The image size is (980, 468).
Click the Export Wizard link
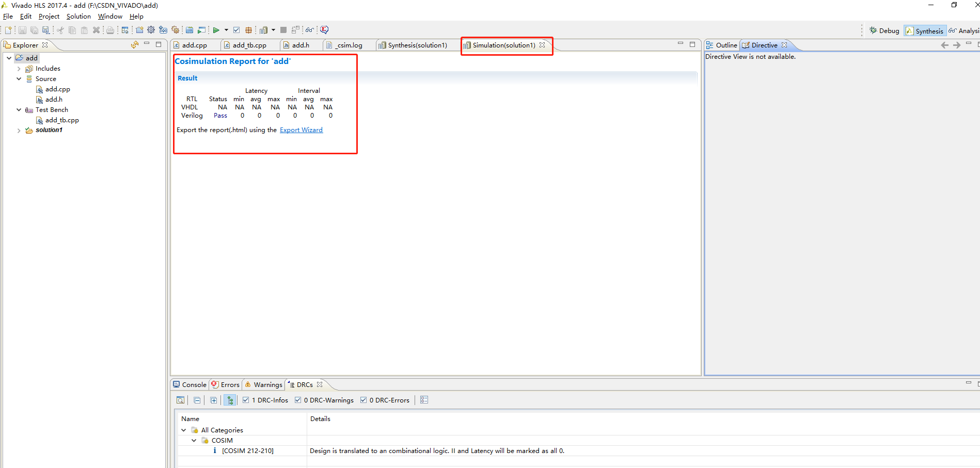click(301, 130)
